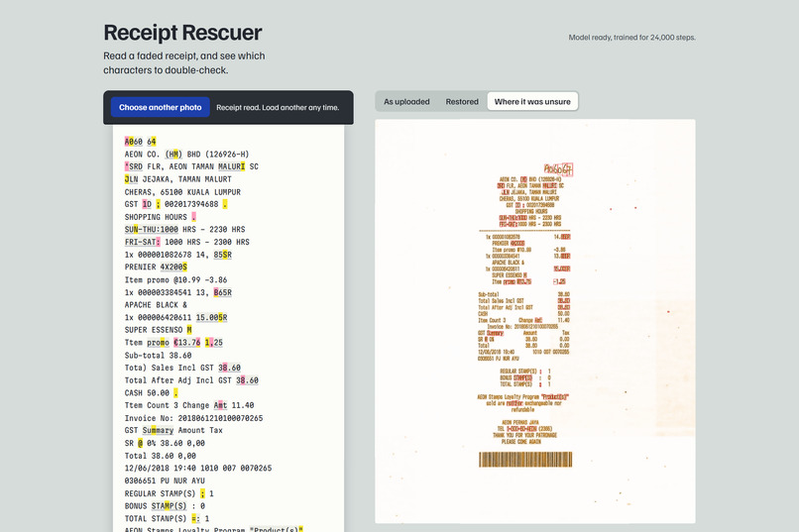The image size is (799, 532).
Task: Click the line 'AEON CO. (HM) BHD (126926-H)'
Action: (186, 154)
